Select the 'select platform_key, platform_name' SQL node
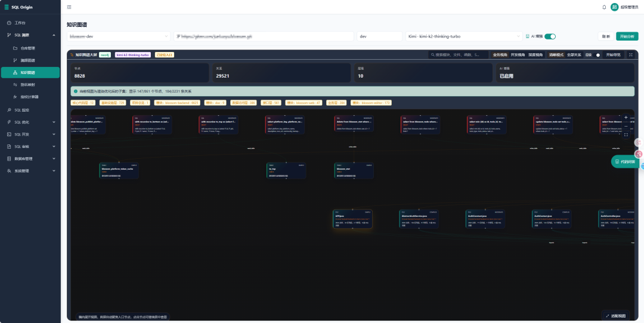644x323 pixels. pyautogui.click(x=284, y=125)
